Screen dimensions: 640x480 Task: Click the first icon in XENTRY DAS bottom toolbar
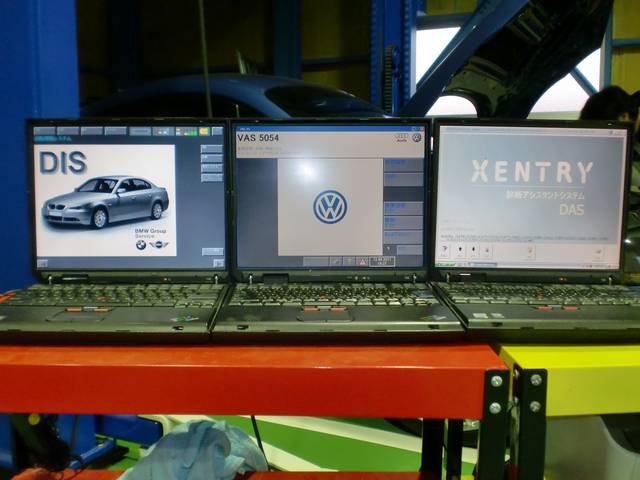pyautogui.click(x=444, y=251)
